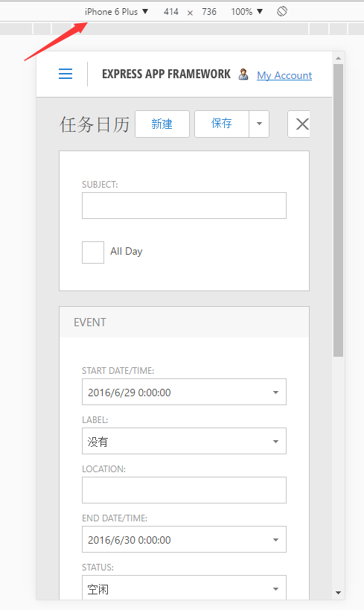Open the Start Date/Time dropdown arrow
364x610 pixels.
point(275,392)
